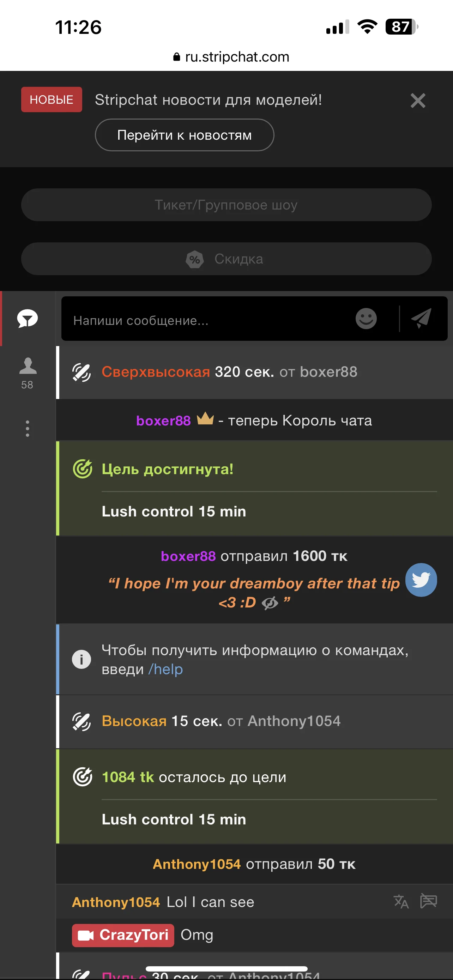453x980 pixels.
Task: Open the chat tab speech bubble
Action: 28,319
